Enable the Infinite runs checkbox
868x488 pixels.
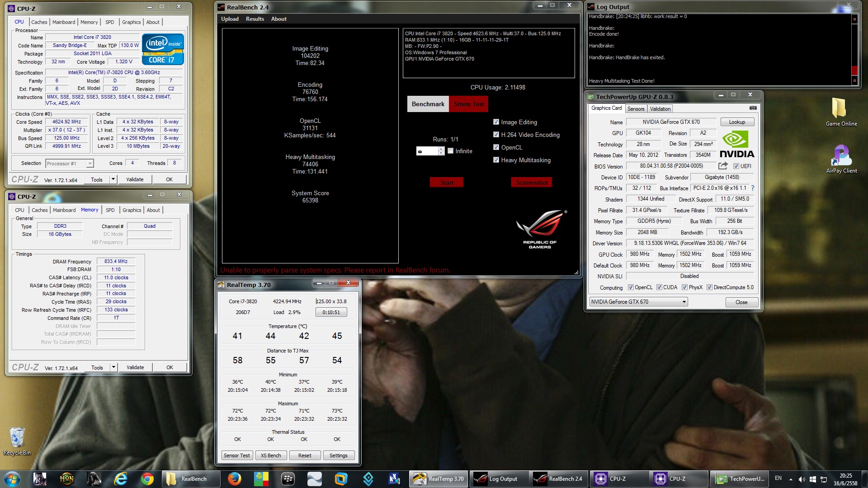450,151
